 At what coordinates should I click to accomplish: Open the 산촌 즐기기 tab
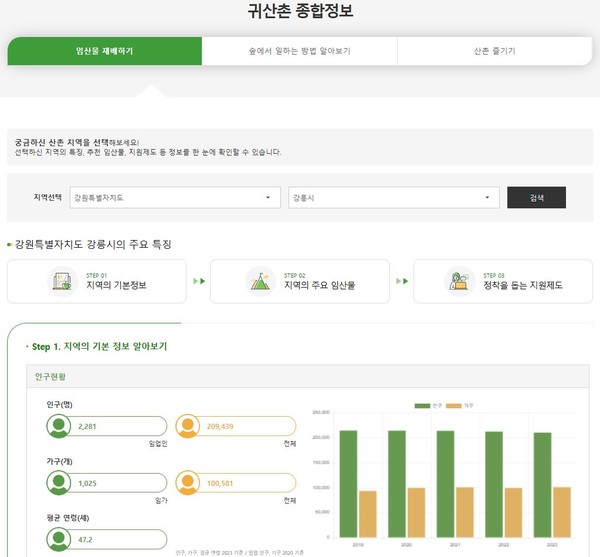pyautogui.click(x=494, y=51)
